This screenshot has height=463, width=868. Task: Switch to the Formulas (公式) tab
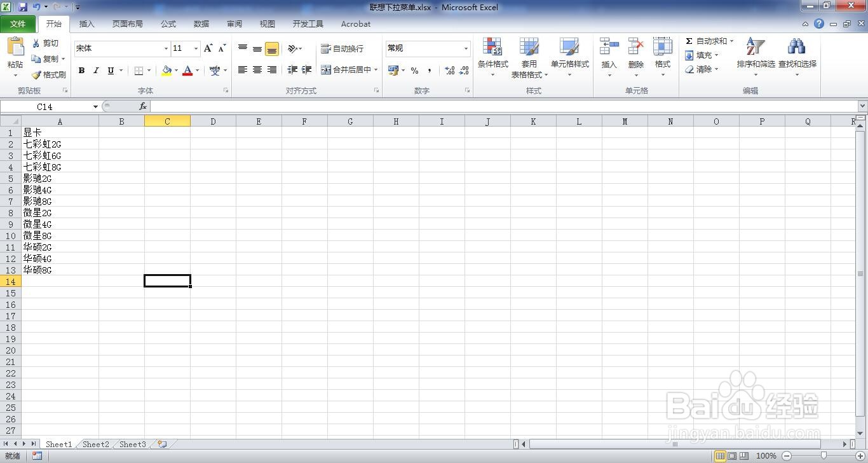point(168,24)
